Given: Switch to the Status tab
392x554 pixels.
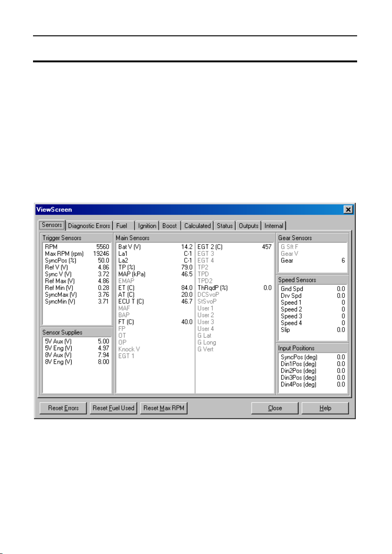Looking at the screenshot, I should [x=225, y=226].
